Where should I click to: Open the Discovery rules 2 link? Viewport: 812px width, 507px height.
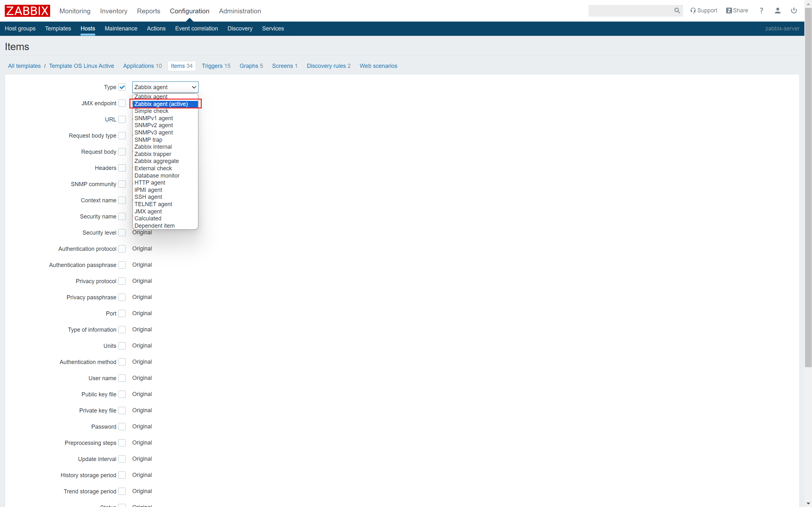point(329,66)
